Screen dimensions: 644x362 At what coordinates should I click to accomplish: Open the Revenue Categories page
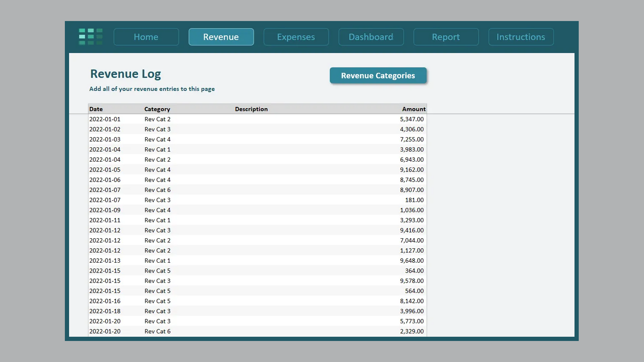coord(378,75)
